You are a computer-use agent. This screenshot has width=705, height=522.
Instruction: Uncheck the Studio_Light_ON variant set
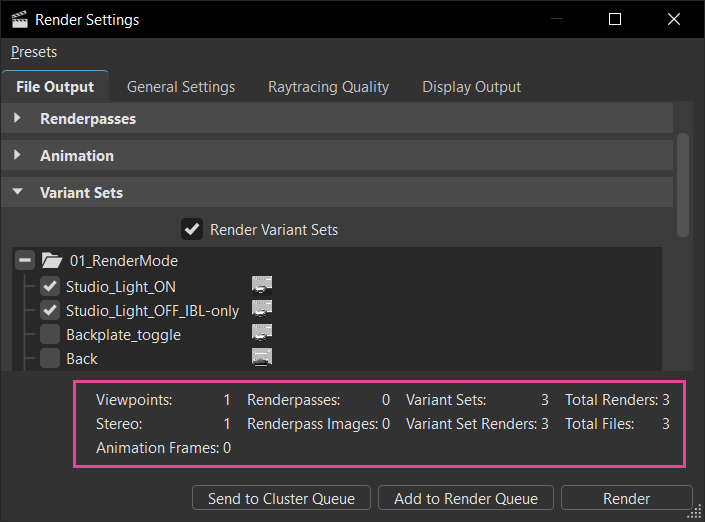tap(50, 286)
